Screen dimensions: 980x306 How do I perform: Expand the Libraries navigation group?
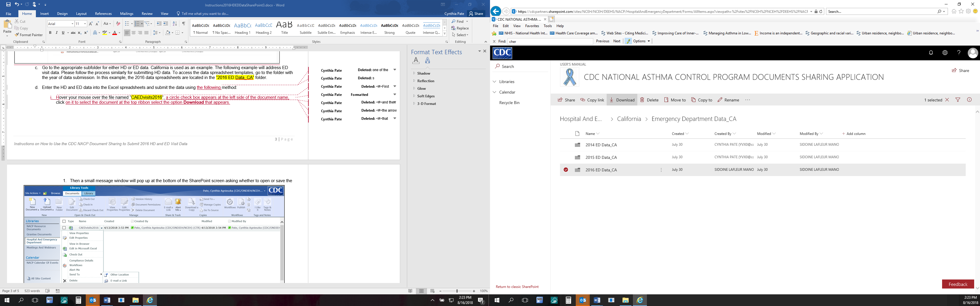point(495,82)
